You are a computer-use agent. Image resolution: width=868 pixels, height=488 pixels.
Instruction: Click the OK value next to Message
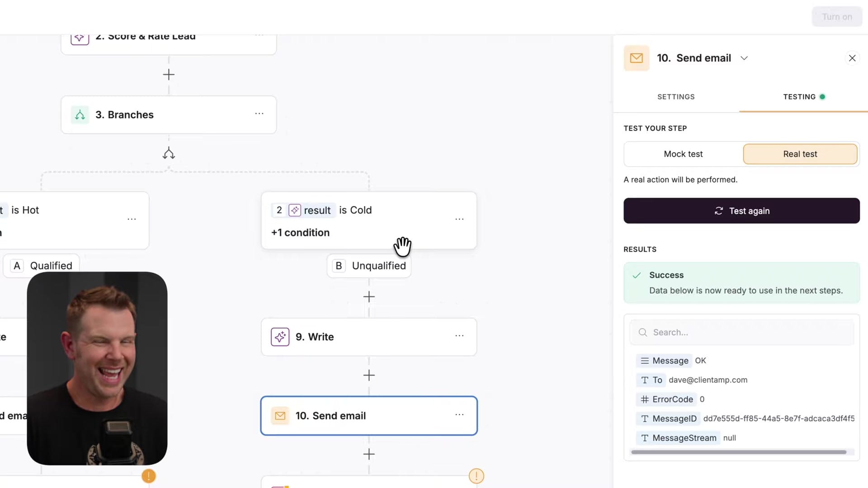(x=700, y=361)
